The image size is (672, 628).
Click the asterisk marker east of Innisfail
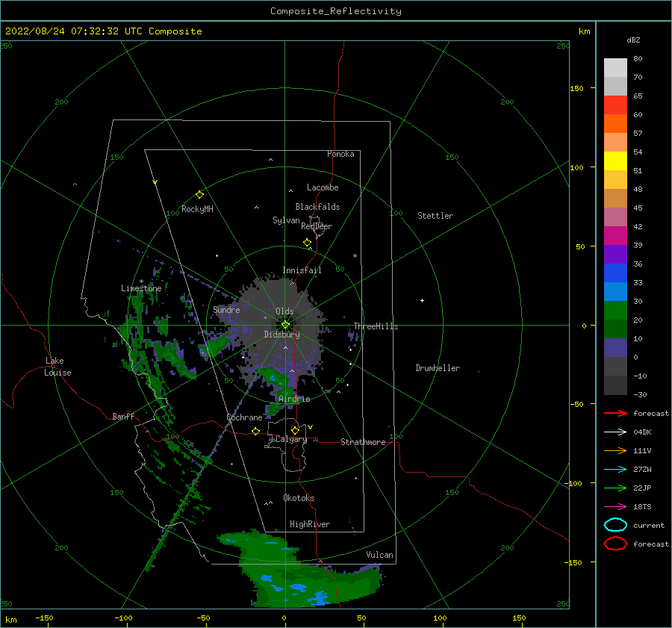(x=355, y=256)
